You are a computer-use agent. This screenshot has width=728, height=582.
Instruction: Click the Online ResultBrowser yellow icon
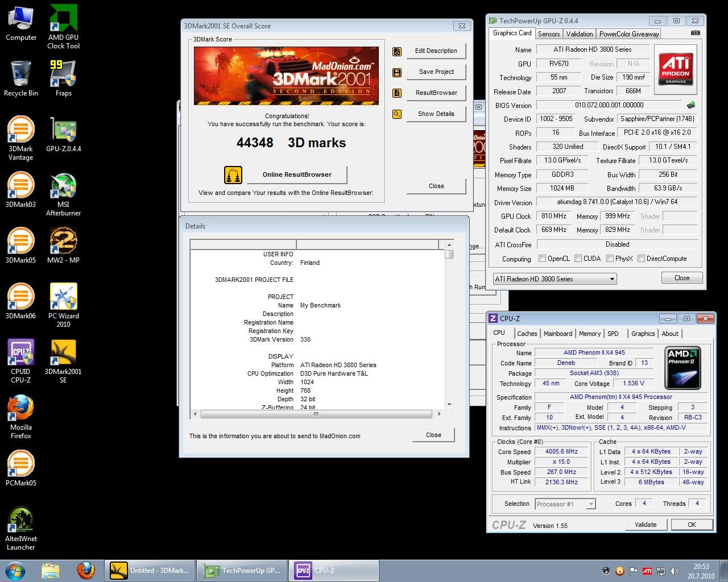233,175
